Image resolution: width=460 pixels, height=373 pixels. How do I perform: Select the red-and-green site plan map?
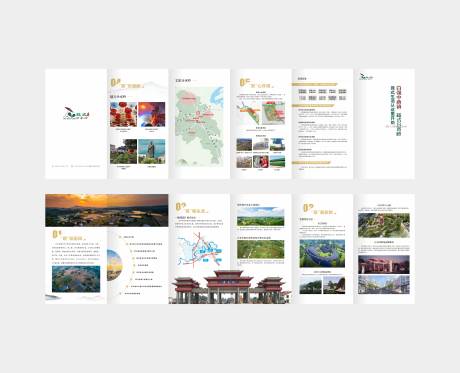pyautogui.click(x=274, y=113)
